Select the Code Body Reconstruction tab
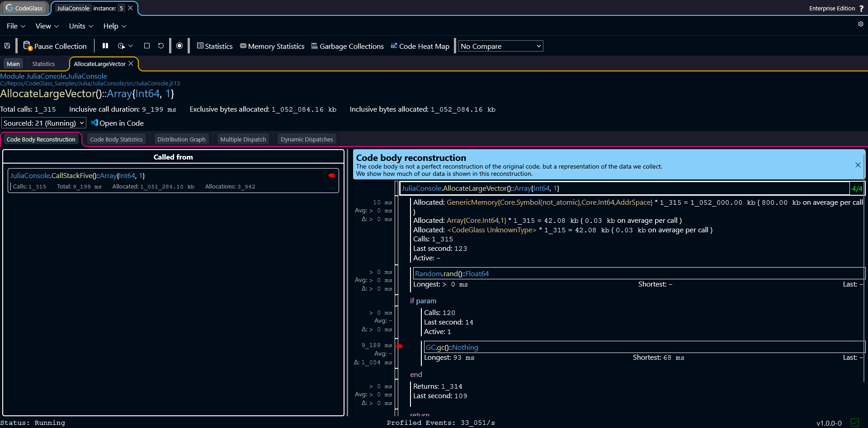Screen dimensions: 868x428 pyautogui.click(x=41, y=139)
